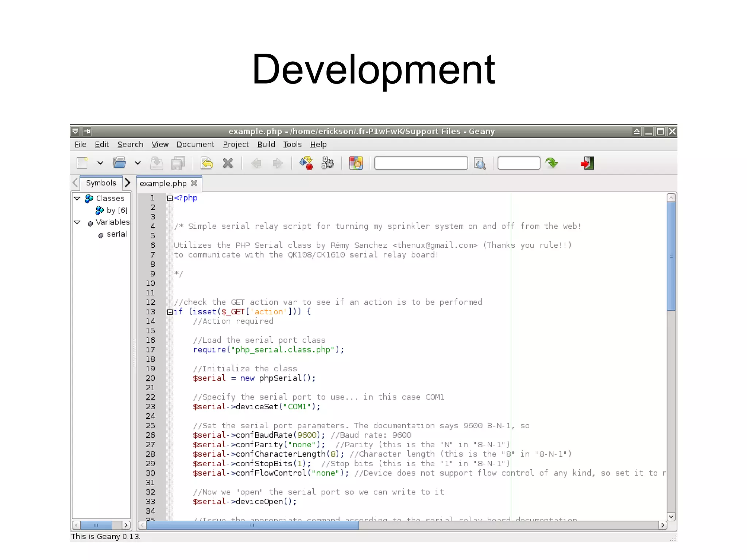This screenshot has width=747, height=560.
Task: Open the File menu
Action: [x=80, y=144]
